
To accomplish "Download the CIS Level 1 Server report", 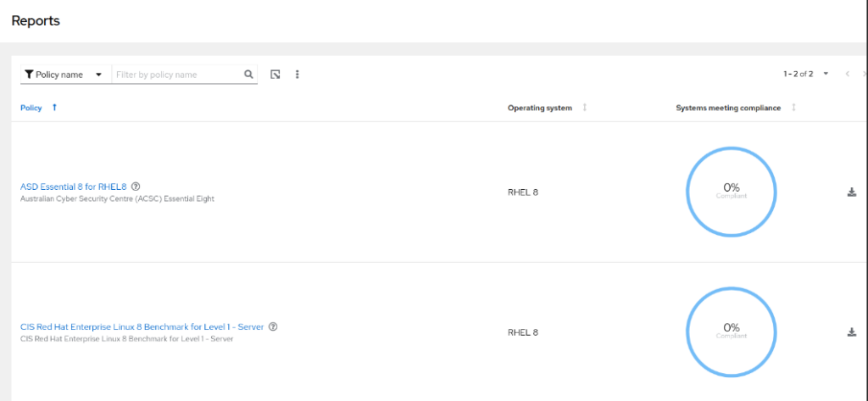I will tap(852, 332).
